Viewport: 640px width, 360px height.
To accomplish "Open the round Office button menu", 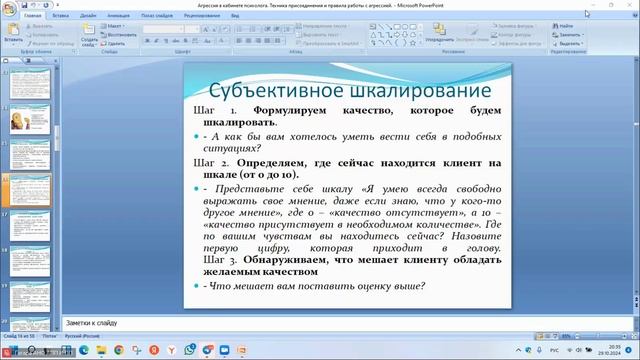I will pos(9,9).
